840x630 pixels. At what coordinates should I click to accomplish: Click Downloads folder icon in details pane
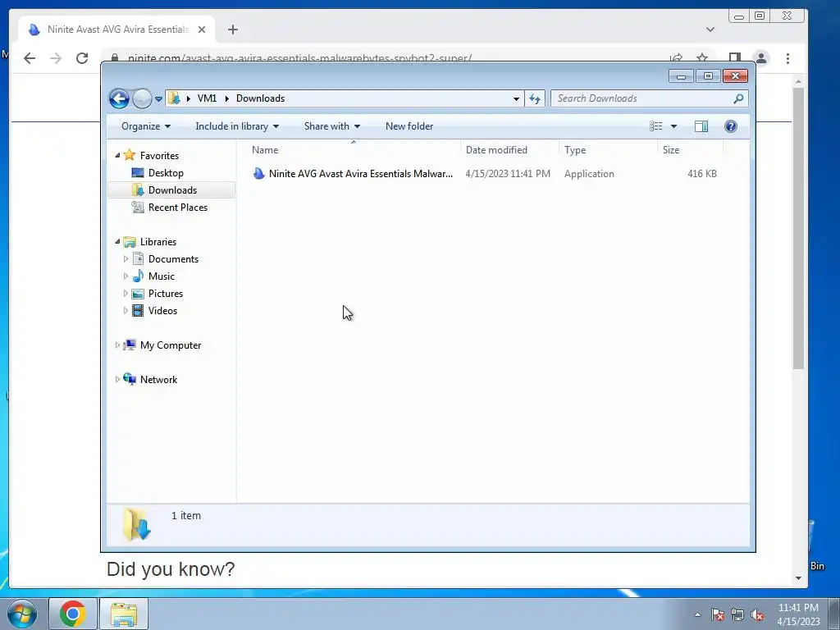pyautogui.click(x=137, y=524)
